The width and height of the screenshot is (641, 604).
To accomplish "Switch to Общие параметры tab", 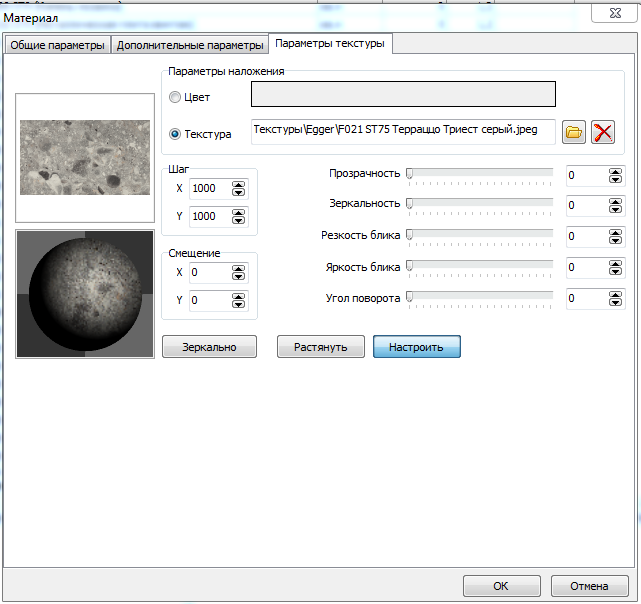I will (57, 45).
